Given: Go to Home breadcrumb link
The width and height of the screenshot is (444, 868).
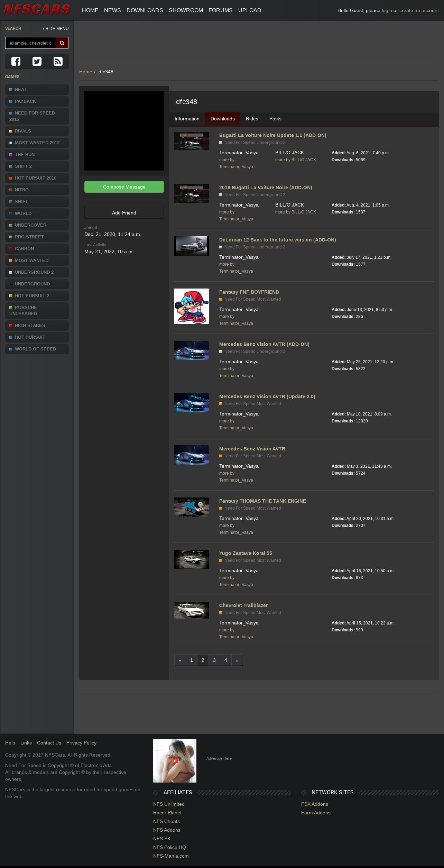Looking at the screenshot, I should point(86,72).
